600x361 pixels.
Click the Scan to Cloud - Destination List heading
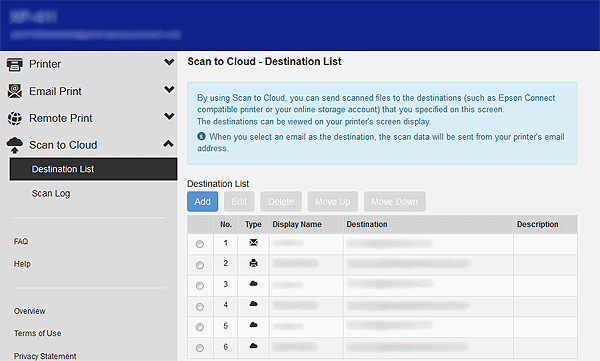[x=264, y=62]
